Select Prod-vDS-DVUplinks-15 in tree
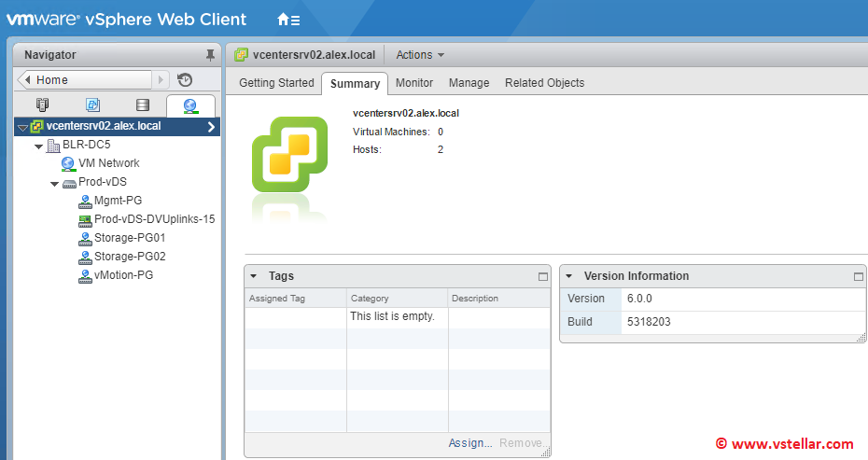 click(x=154, y=219)
